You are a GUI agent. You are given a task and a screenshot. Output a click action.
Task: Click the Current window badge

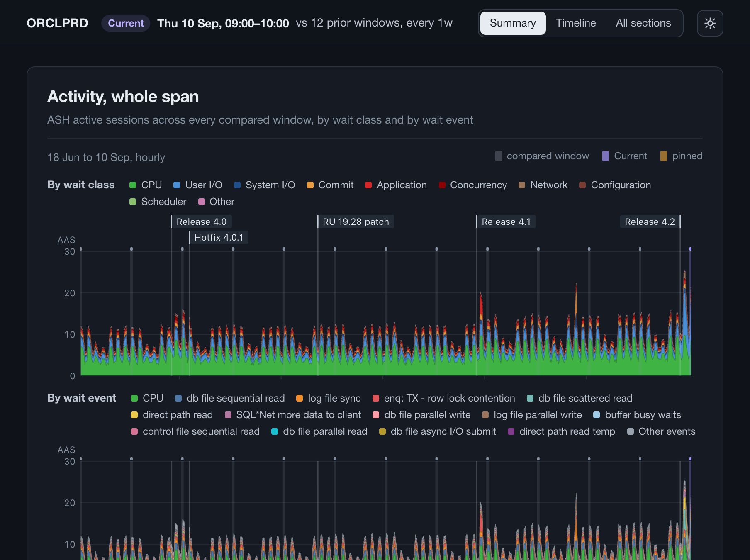click(x=126, y=23)
